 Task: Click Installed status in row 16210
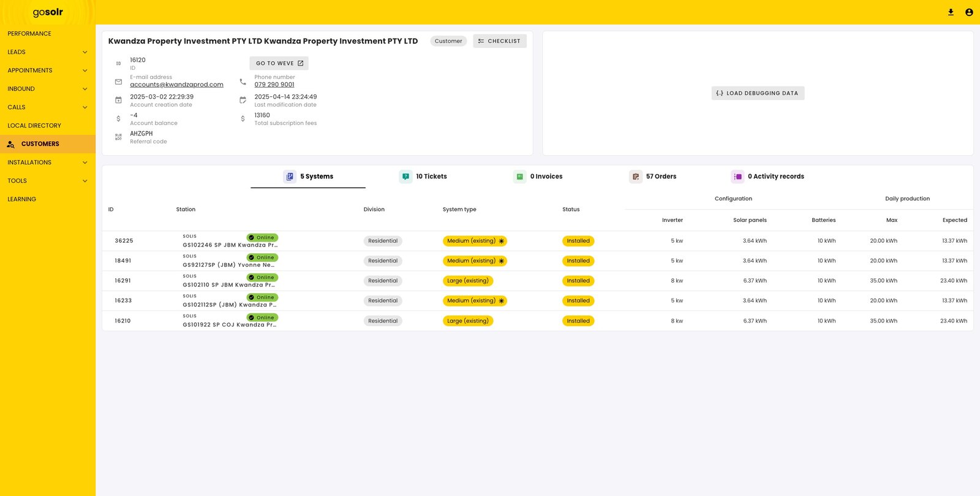pos(578,321)
